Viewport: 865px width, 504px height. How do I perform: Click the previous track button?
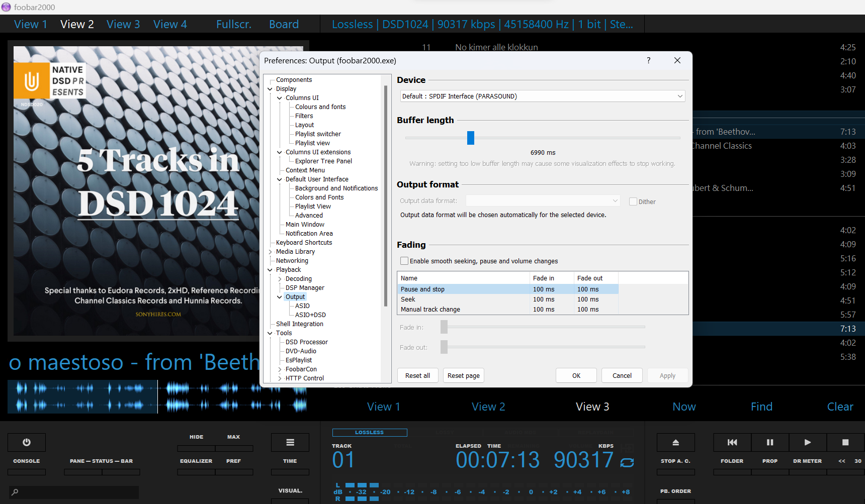[x=732, y=442]
